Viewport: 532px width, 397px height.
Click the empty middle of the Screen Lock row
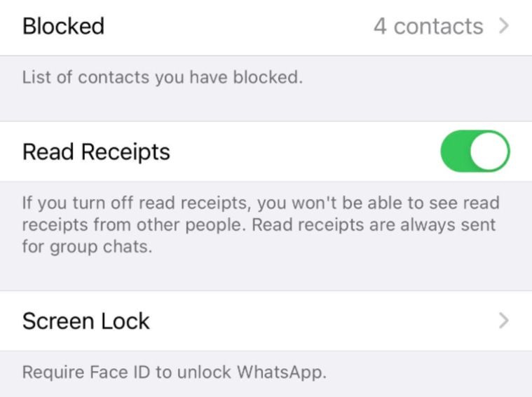pyautogui.click(x=322, y=321)
